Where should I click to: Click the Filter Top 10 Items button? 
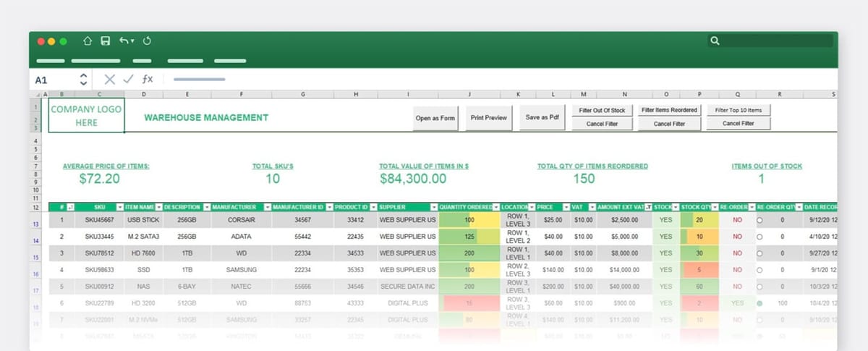[738, 110]
